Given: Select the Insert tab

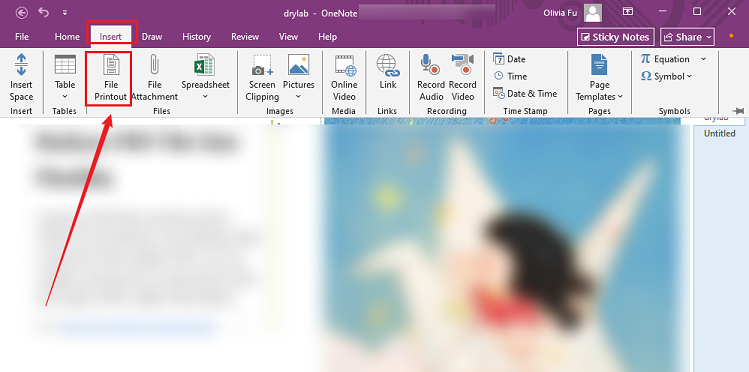Looking at the screenshot, I should pyautogui.click(x=110, y=37).
